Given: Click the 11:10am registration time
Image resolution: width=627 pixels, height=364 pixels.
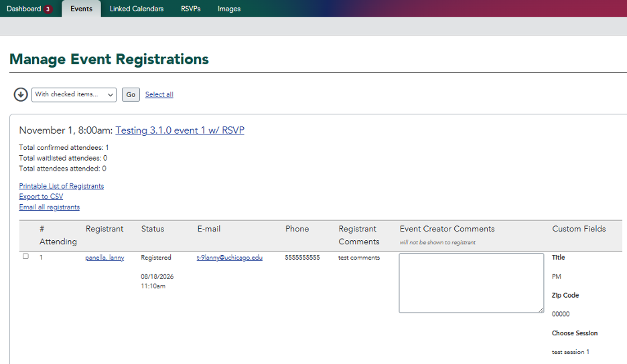Looking at the screenshot, I should [153, 286].
